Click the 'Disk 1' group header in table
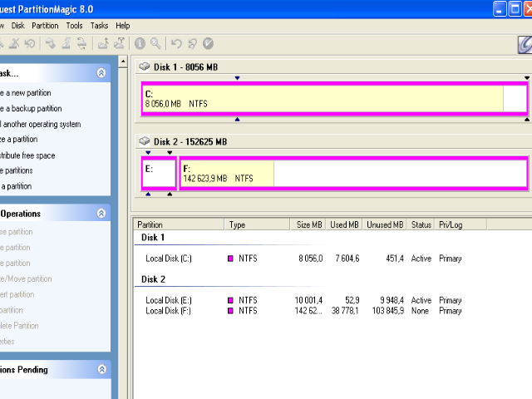This screenshot has width=532, height=399. point(153,237)
